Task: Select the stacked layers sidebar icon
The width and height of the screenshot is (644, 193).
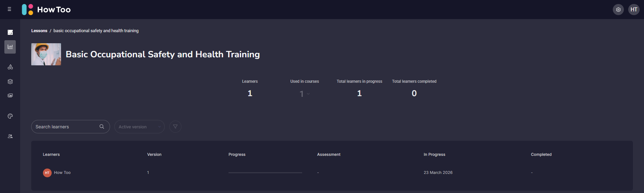Action: pyautogui.click(x=10, y=81)
